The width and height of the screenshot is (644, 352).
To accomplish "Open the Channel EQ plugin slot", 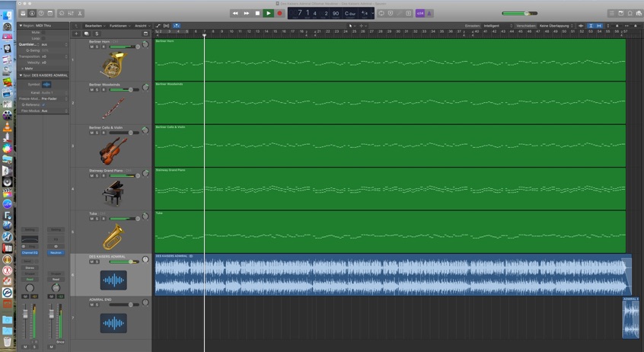I will pos(30,252).
